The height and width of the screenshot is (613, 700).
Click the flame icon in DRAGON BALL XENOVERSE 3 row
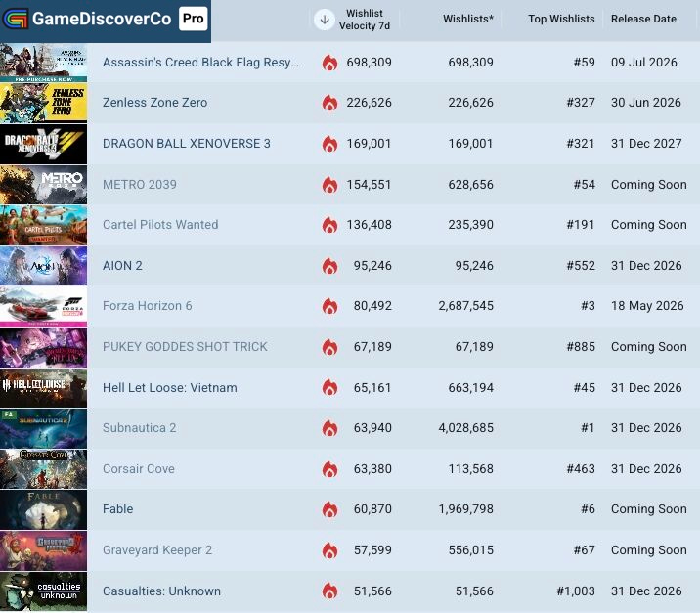click(329, 144)
